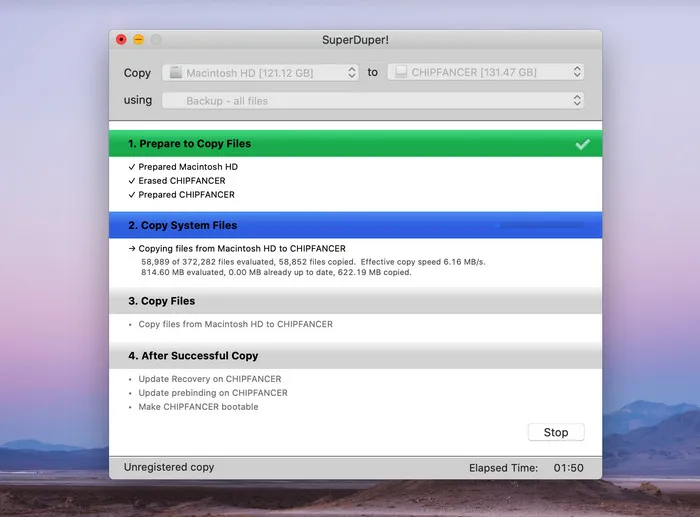Click the checkmark beside Prepared CHIPFANCER
Viewport: 700px width, 517px height.
click(132, 195)
